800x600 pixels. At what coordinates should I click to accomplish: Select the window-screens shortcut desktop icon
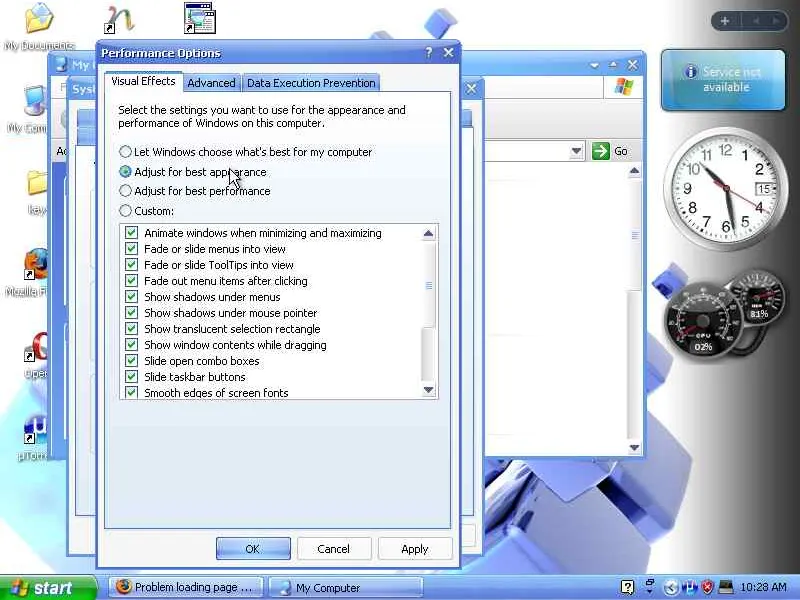[200, 18]
